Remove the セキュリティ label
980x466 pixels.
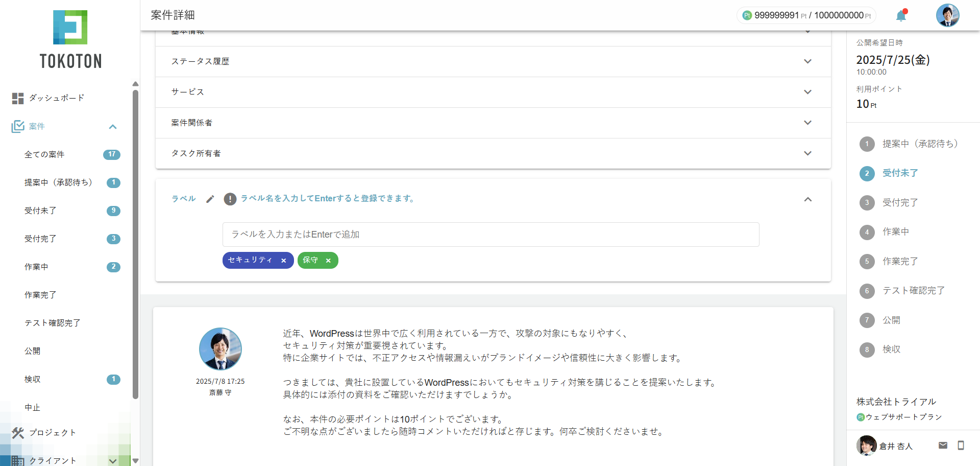[x=284, y=260]
